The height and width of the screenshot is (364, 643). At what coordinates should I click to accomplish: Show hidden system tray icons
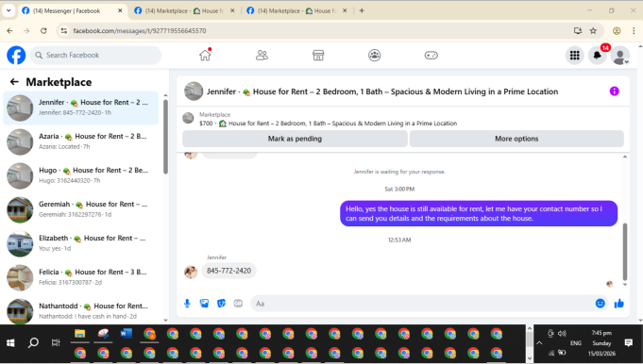(539, 343)
